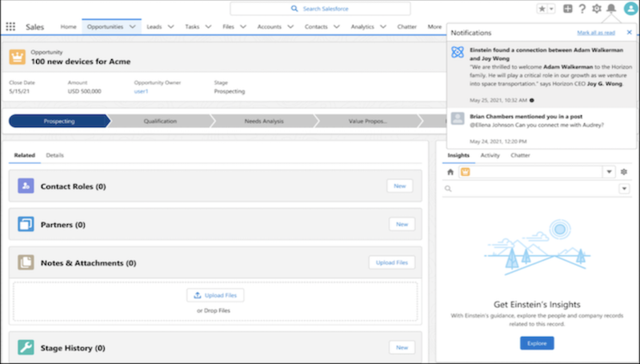Open the user1 owner link

pyautogui.click(x=142, y=91)
